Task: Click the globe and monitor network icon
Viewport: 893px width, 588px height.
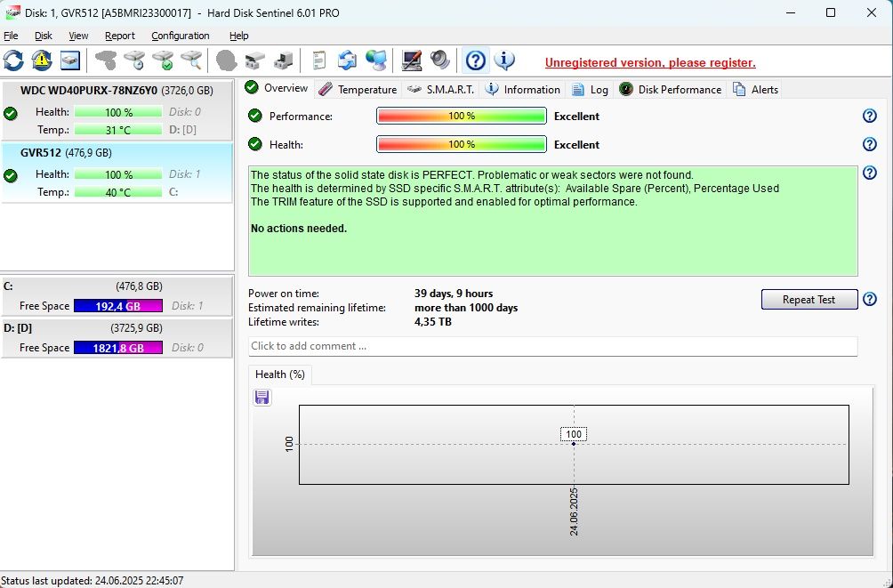Action: click(x=376, y=60)
